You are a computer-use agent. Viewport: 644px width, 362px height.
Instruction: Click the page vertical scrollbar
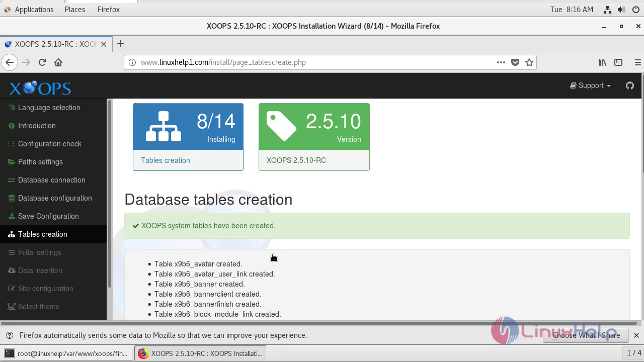641,123
